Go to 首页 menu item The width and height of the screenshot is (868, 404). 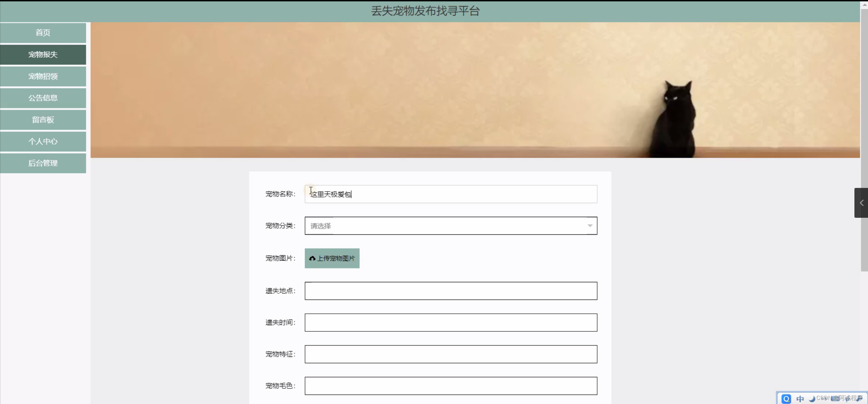43,33
